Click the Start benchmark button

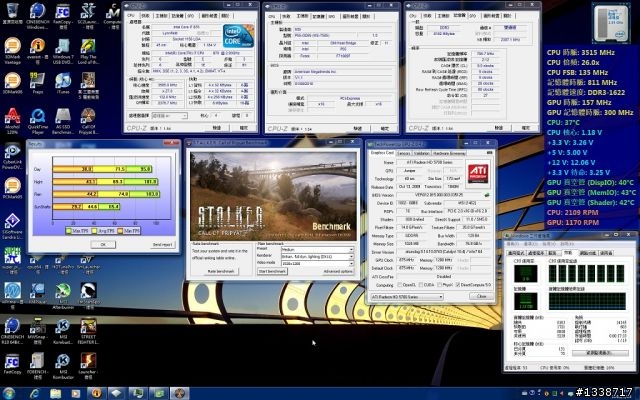[272, 271]
